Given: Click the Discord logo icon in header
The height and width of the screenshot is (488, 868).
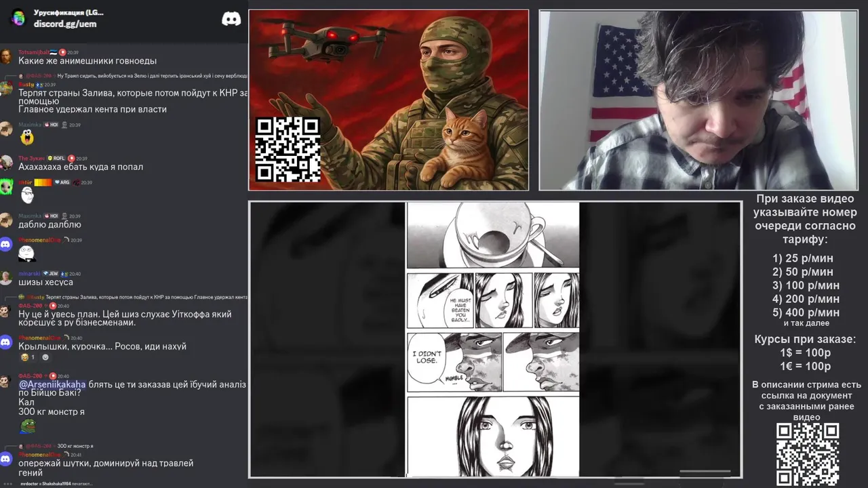Looking at the screenshot, I should pos(231,18).
